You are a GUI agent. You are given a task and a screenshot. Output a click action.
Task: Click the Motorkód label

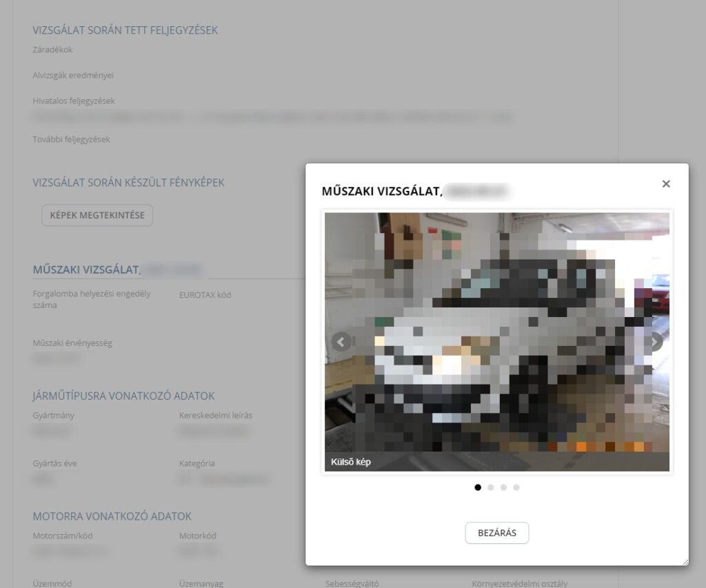pos(198,536)
